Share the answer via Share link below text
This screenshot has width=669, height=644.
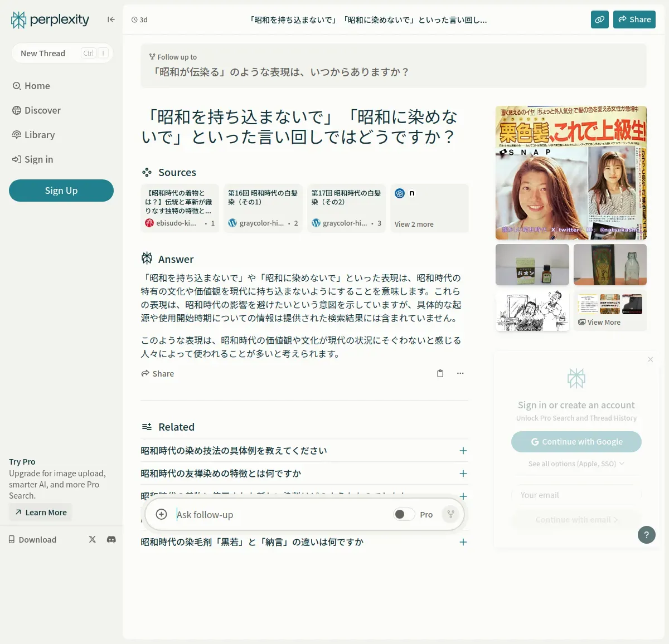(158, 374)
